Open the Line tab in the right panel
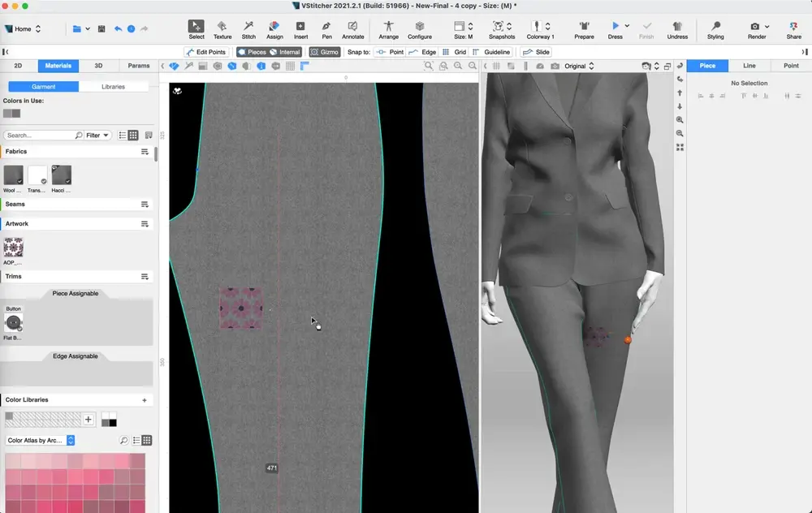 (749, 65)
